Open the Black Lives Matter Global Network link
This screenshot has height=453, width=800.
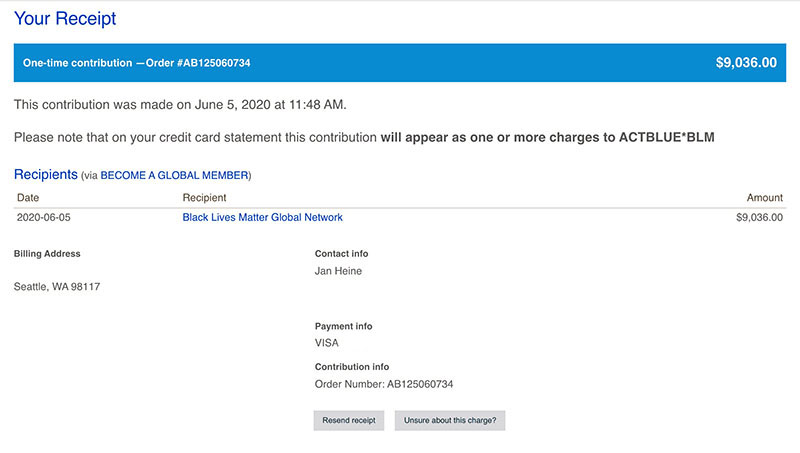tap(262, 217)
